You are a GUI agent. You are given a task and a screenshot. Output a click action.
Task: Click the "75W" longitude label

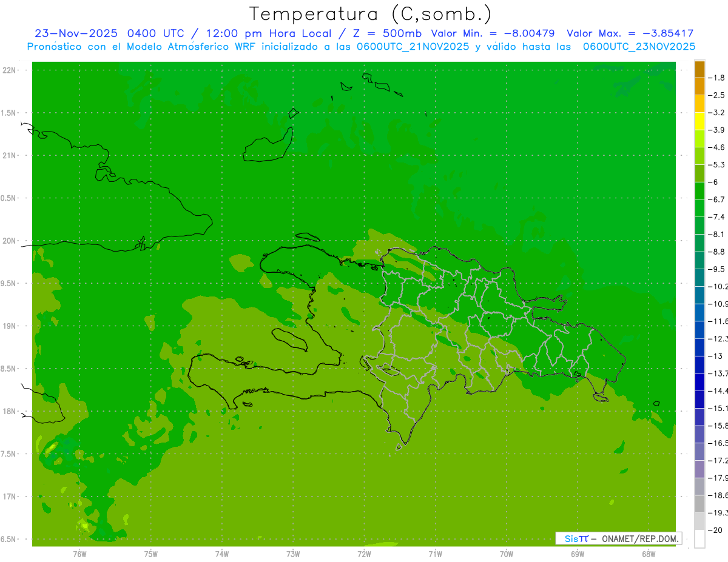tap(150, 554)
